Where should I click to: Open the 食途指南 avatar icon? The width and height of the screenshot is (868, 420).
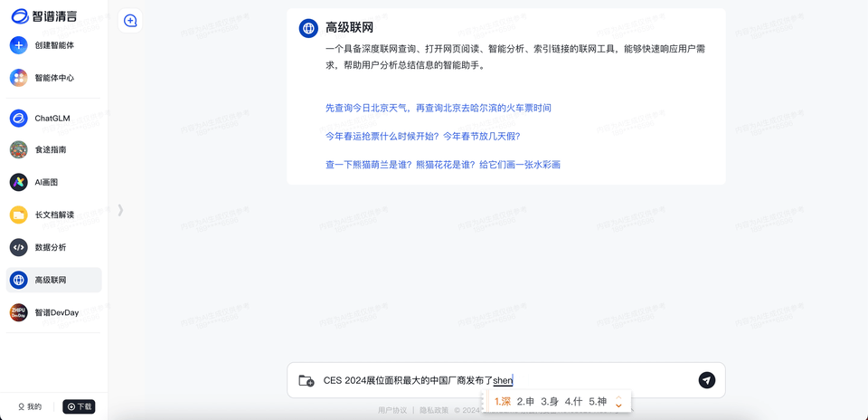[18, 149]
